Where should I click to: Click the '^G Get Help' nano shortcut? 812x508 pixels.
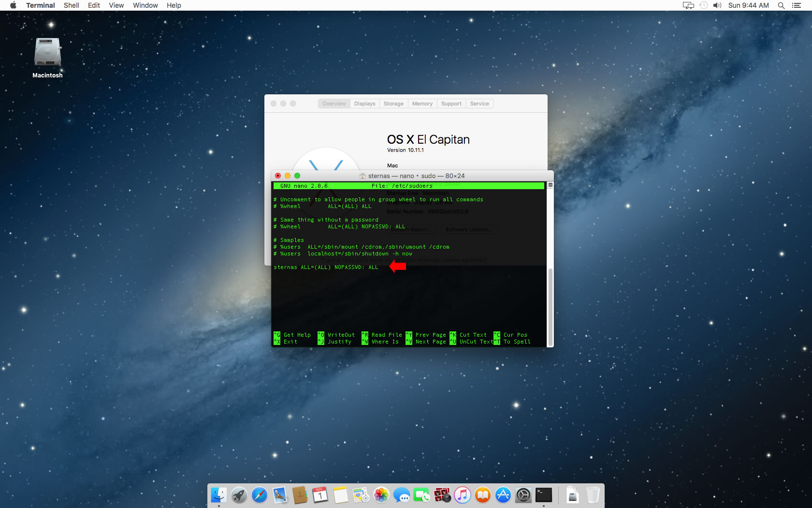pos(292,335)
